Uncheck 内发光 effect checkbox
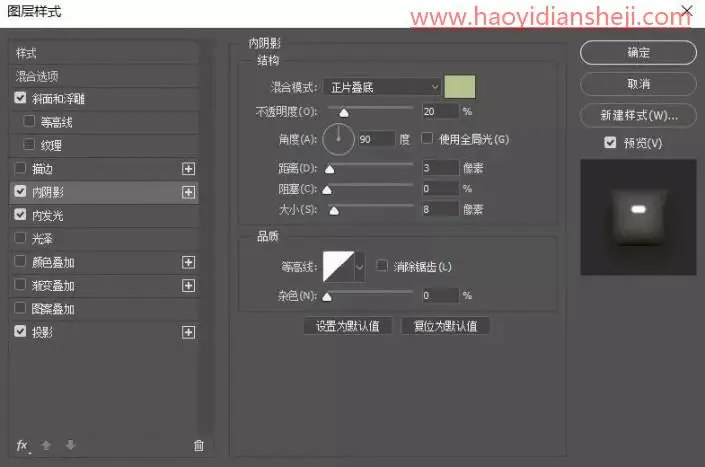 20,214
